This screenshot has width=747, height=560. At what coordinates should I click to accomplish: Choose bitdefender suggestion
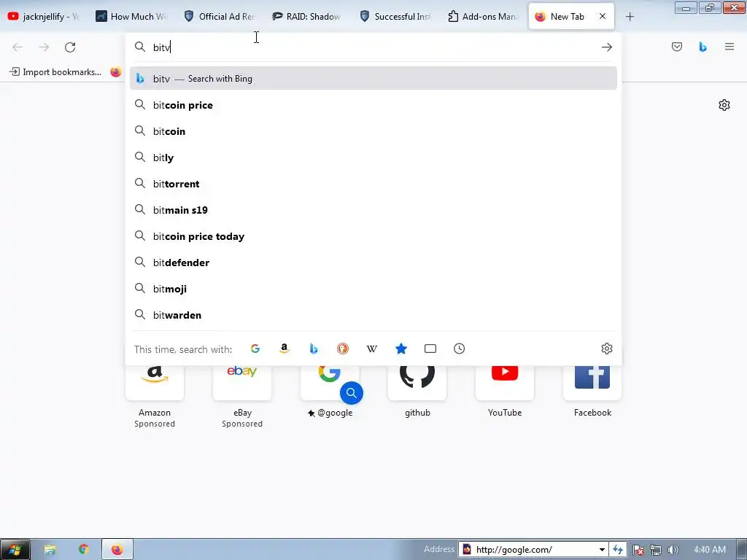[x=373, y=262]
